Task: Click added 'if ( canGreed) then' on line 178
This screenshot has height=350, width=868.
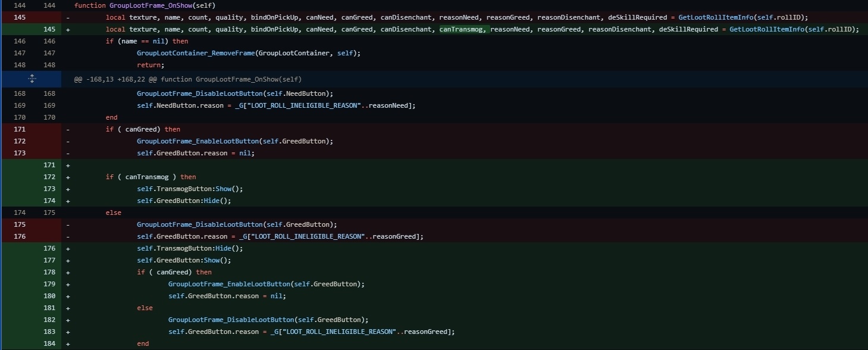Action: pyautogui.click(x=174, y=272)
